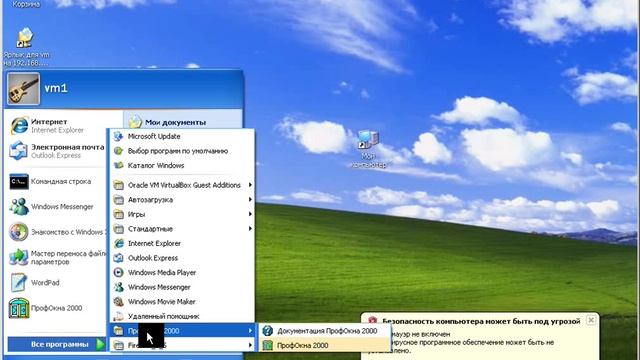Click the vm1 user guitar picture
Image resolution: width=640 pixels, height=360 pixels.
click(x=24, y=89)
